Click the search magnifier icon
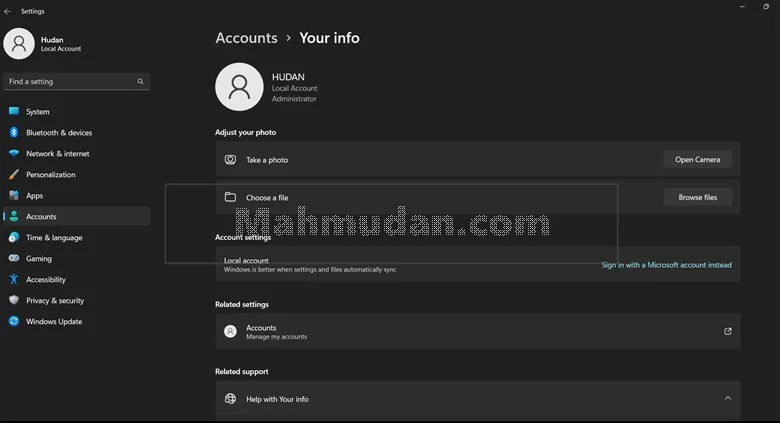 [x=140, y=81]
